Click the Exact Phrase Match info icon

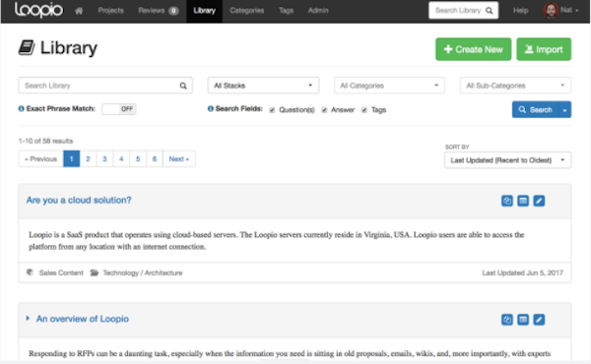pyautogui.click(x=21, y=109)
